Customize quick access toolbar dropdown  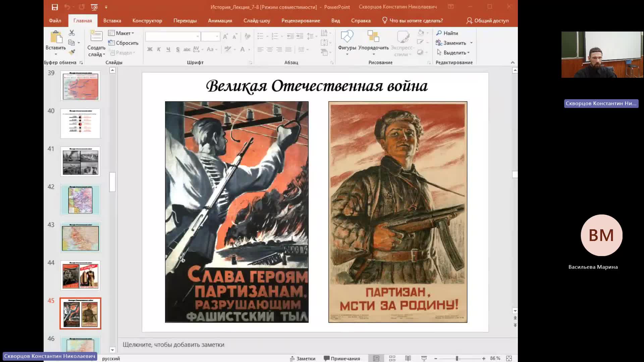pyautogui.click(x=106, y=7)
